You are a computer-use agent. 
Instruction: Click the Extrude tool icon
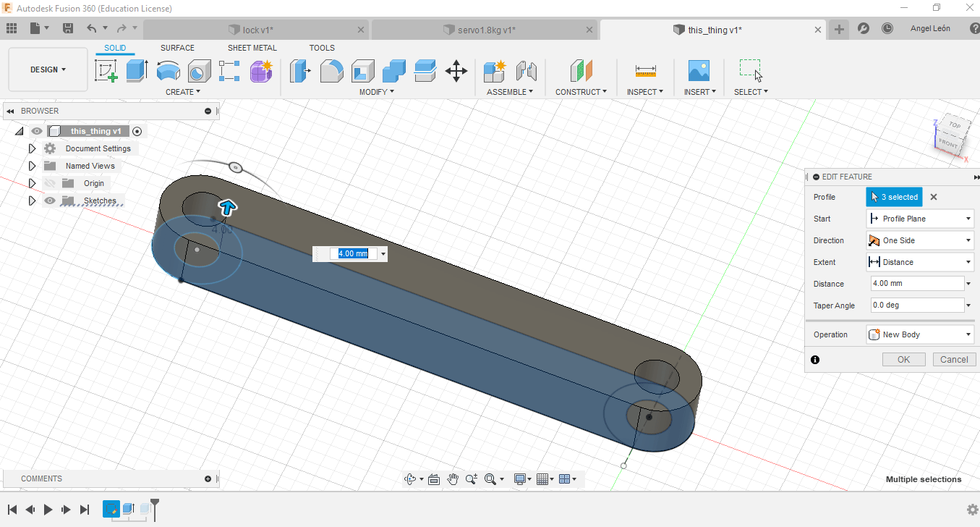click(137, 71)
